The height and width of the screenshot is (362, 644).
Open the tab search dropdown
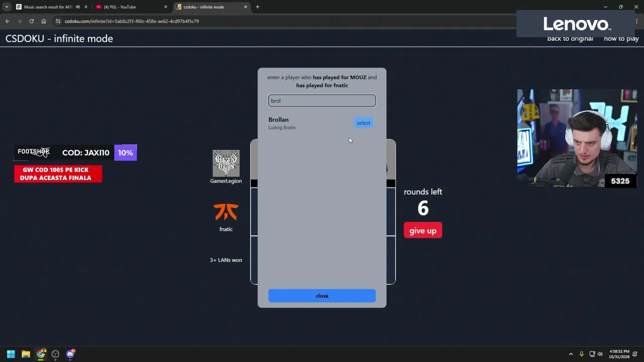click(7, 7)
